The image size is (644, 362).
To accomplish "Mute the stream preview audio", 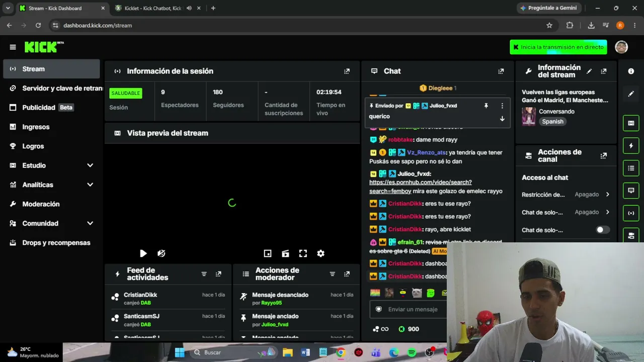I will click(x=161, y=253).
